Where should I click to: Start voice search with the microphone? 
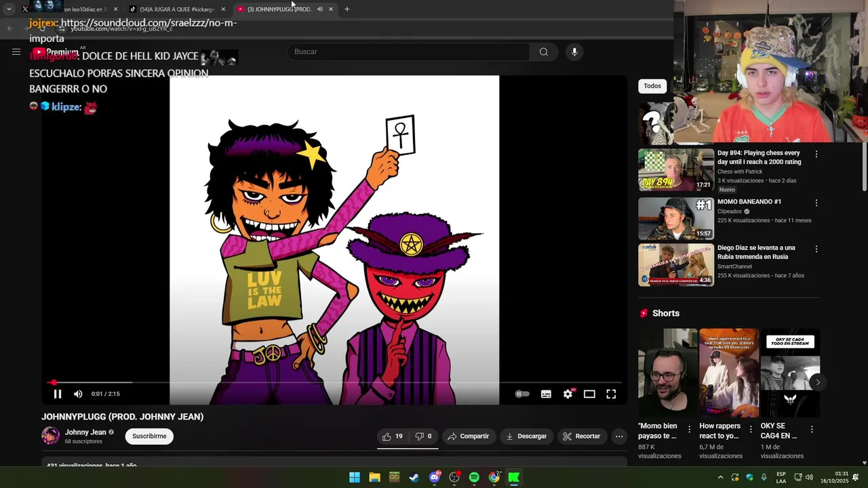pos(574,52)
